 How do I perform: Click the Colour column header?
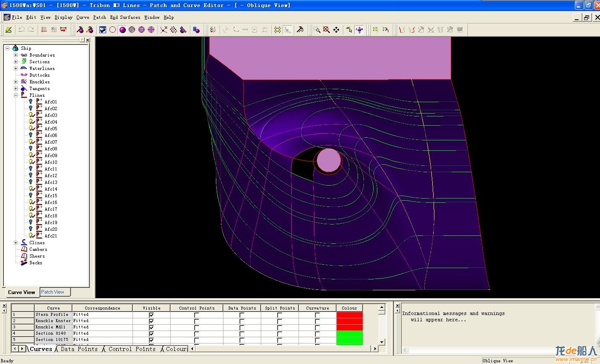click(x=349, y=308)
